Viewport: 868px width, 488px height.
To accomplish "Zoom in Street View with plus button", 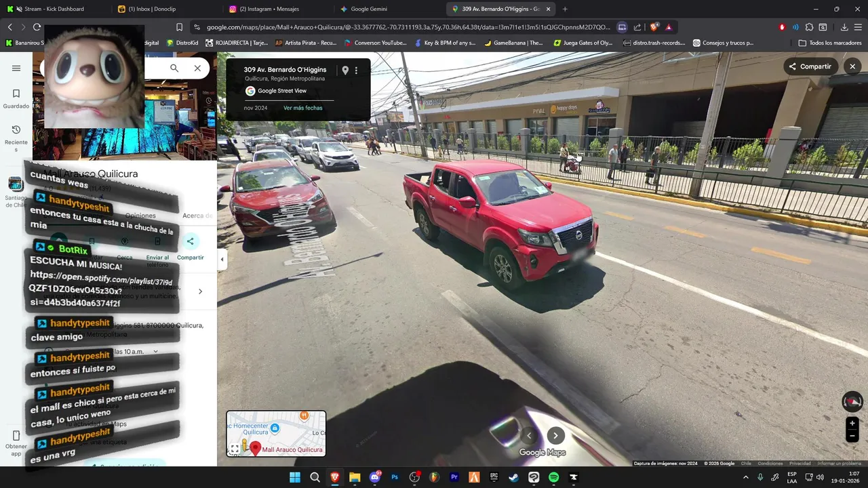I will pos(852,424).
